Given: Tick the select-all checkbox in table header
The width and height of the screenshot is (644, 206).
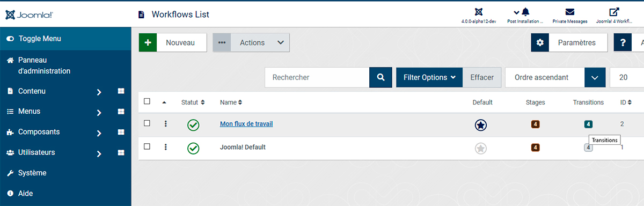Looking at the screenshot, I should [147, 101].
